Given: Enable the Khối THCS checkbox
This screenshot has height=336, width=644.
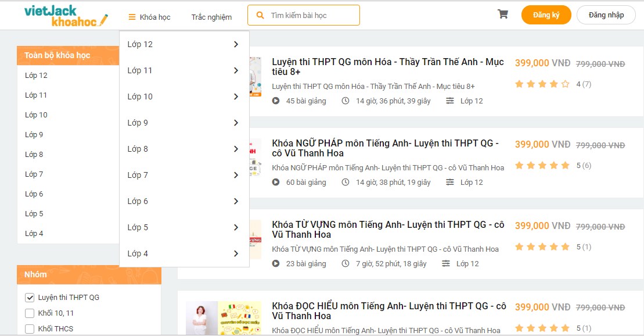Looking at the screenshot, I should tap(30, 328).
